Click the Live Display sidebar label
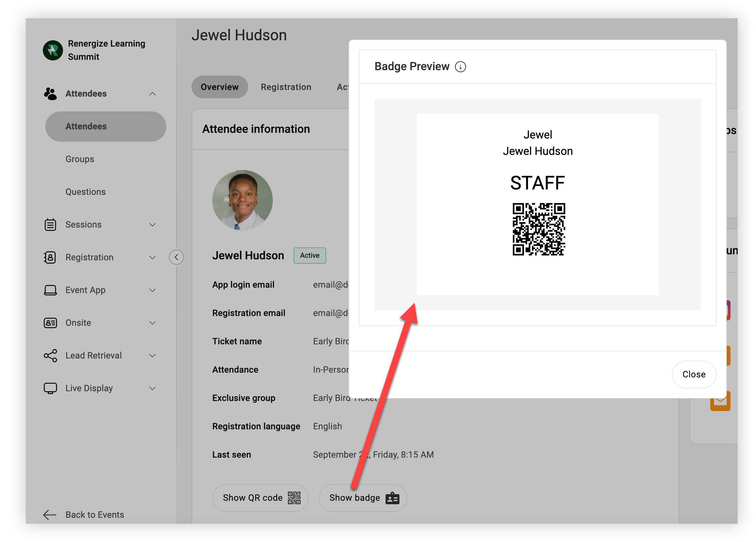Viewport: 756px width, 542px height. [89, 388]
